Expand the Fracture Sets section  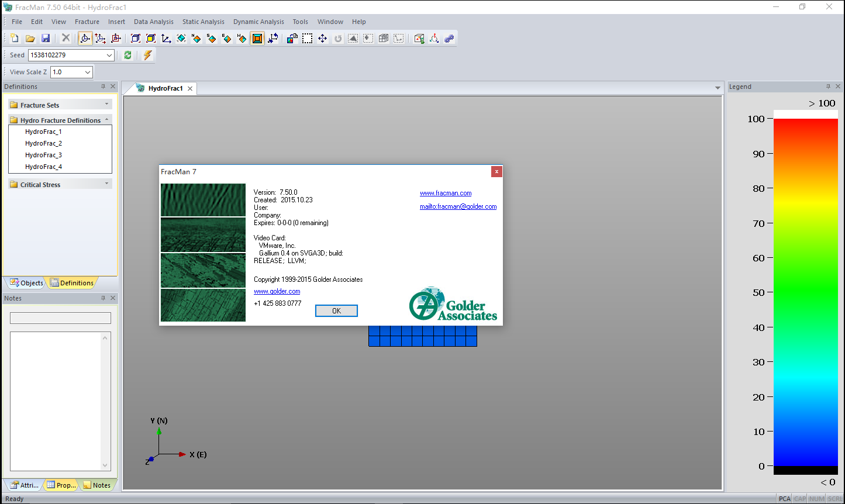106,104
